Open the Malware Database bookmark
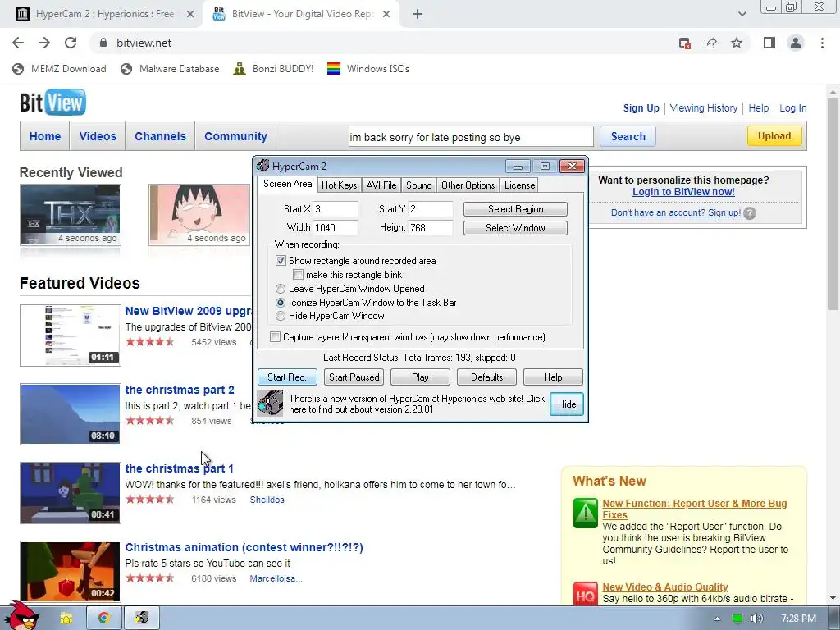 (170, 69)
